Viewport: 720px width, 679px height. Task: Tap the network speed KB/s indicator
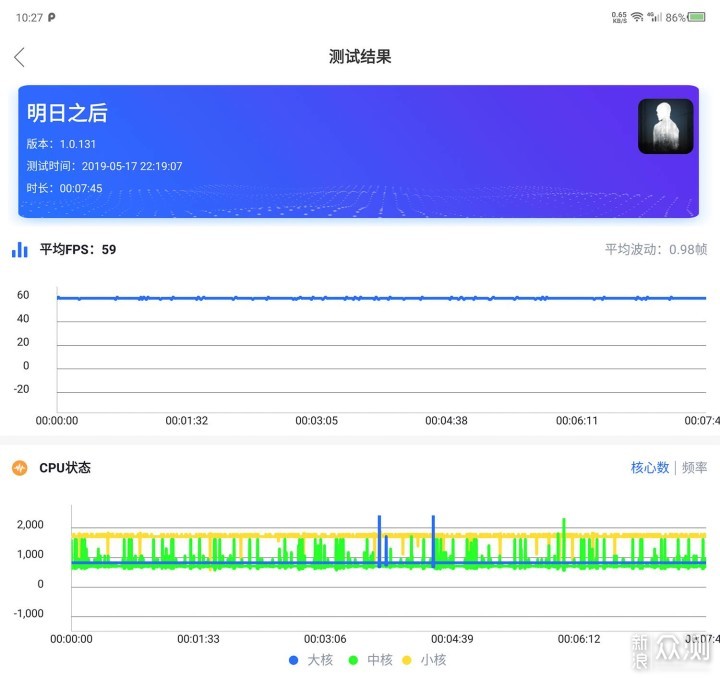(x=619, y=17)
